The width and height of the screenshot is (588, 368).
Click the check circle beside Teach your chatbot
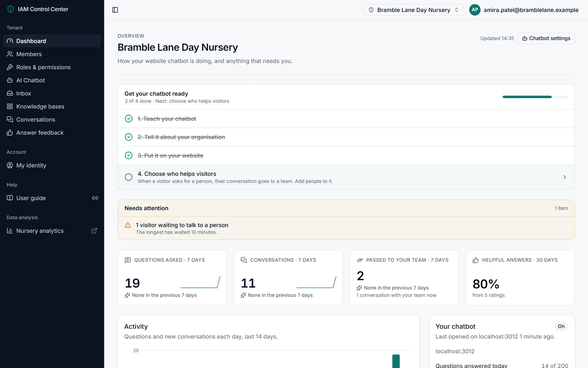[128, 119]
